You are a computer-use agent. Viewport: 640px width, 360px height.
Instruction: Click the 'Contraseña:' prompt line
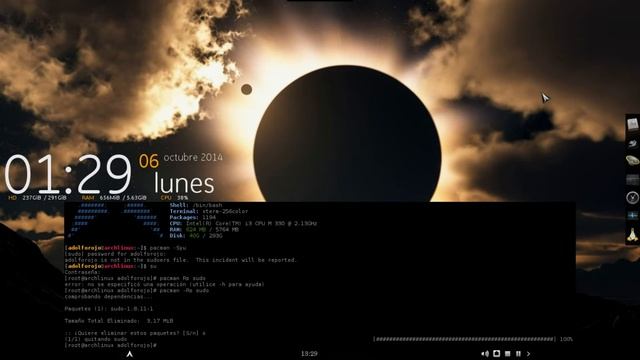82,272
